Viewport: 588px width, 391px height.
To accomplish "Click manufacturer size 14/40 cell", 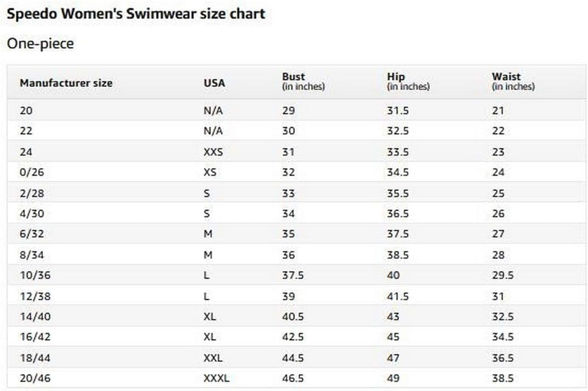I will point(35,316).
